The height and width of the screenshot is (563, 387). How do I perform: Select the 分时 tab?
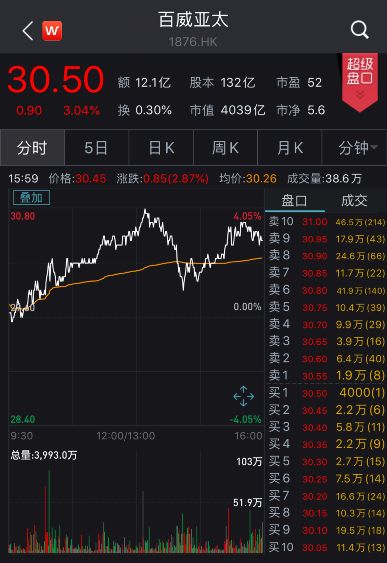click(x=32, y=148)
